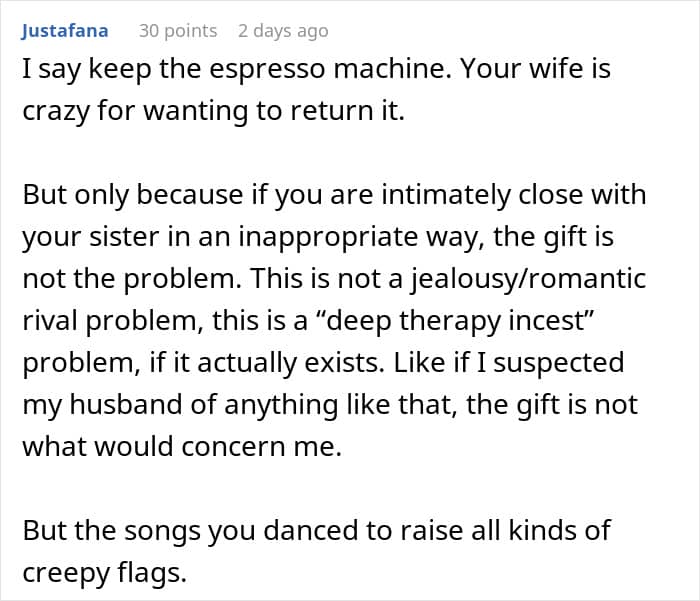Click the line beginning not the problem
The image size is (700, 601).
334,280
